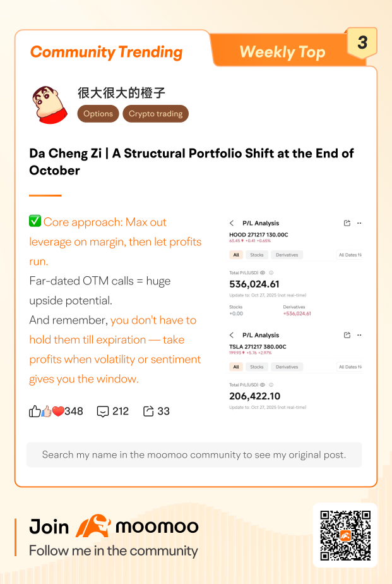Click the QR code image
This screenshot has width=392, height=584.
point(345,535)
